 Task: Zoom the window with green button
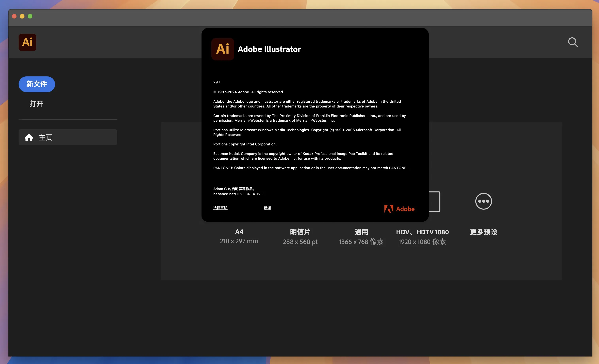30,16
